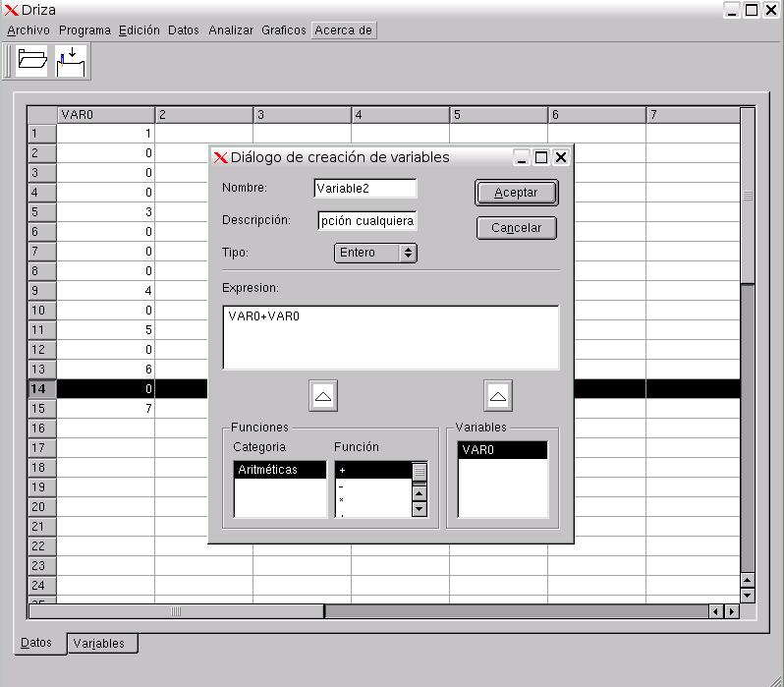
Task: Insert variable with the up-arrow above Variables
Action: pos(497,396)
